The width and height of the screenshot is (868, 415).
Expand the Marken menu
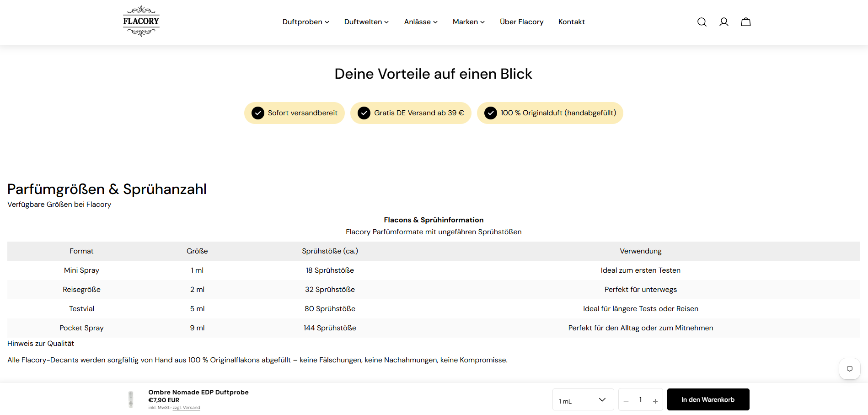pos(468,22)
